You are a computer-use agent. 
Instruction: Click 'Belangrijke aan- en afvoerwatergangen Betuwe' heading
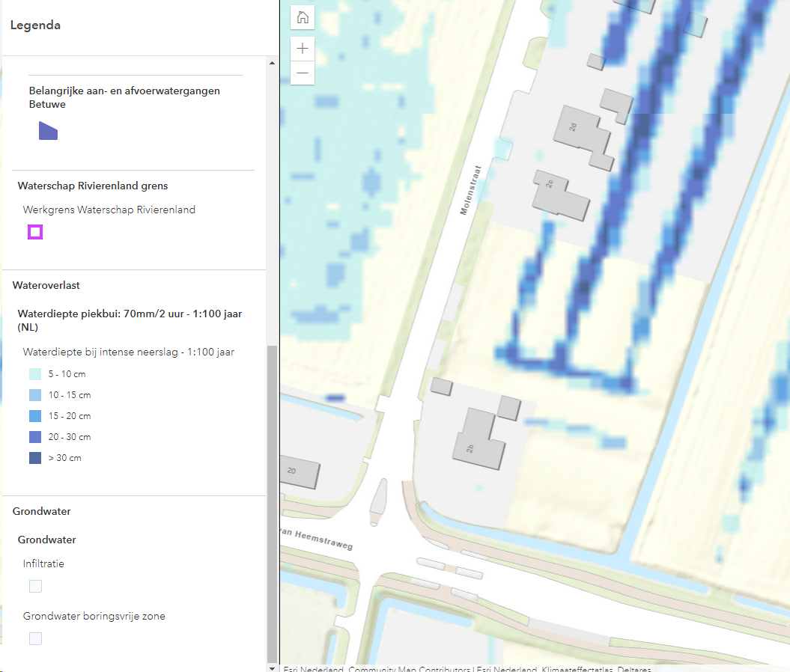point(124,97)
